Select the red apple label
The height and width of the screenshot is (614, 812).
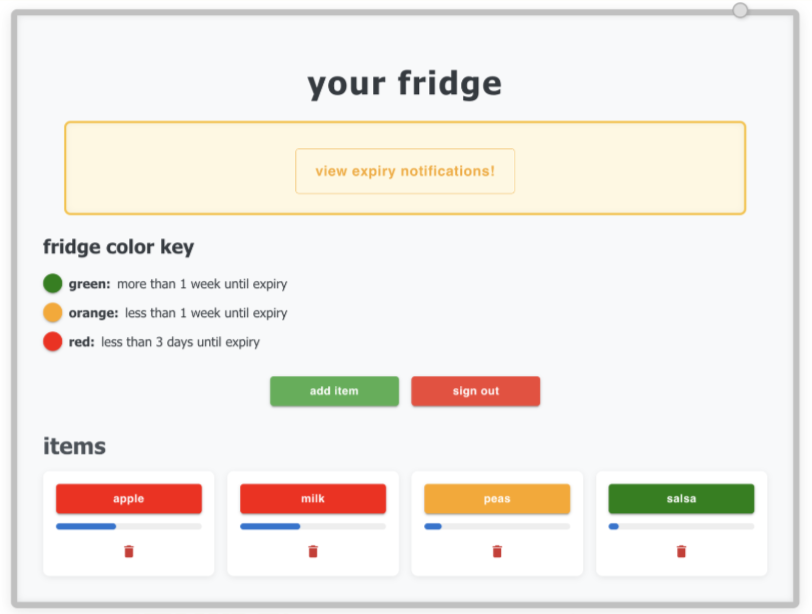(129, 499)
